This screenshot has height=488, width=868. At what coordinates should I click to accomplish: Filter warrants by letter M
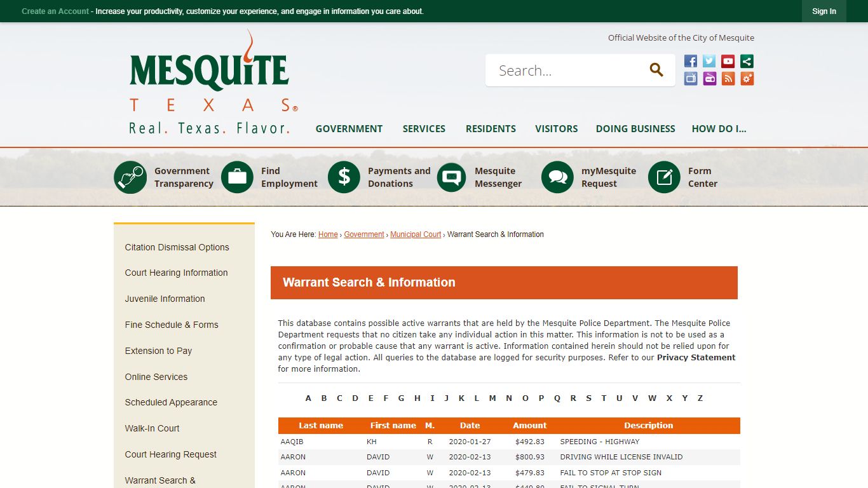[x=492, y=398]
